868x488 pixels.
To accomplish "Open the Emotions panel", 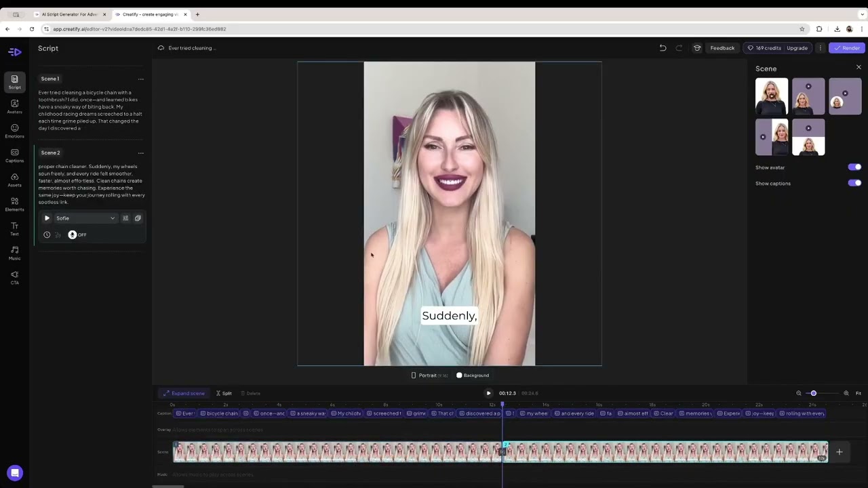I will [14, 131].
